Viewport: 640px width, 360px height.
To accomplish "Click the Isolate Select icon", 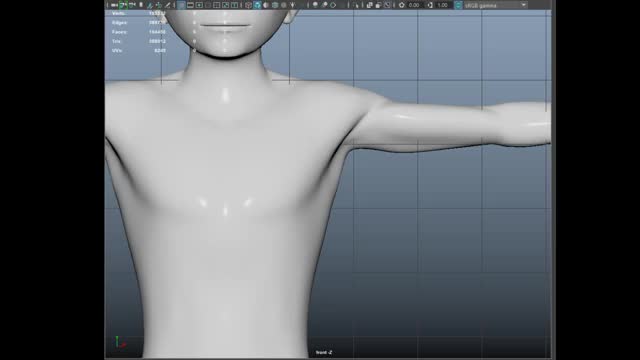I will click(x=356, y=5).
